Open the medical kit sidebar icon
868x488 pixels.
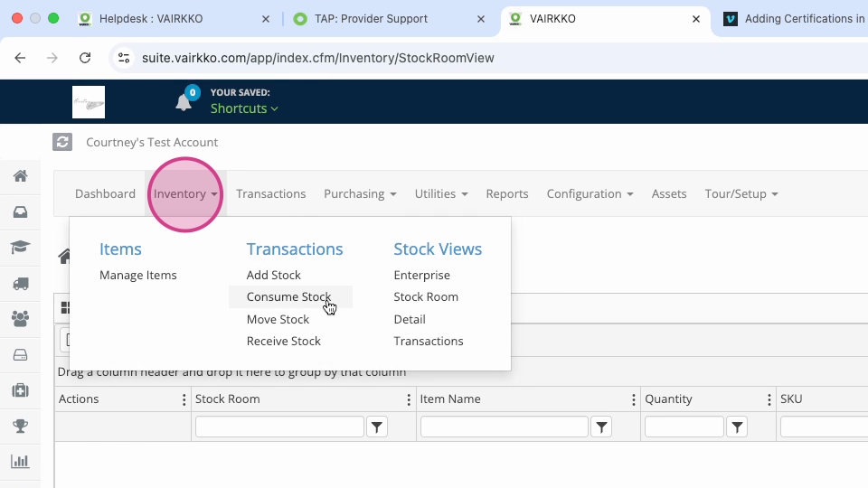click(x=21, y=390)
